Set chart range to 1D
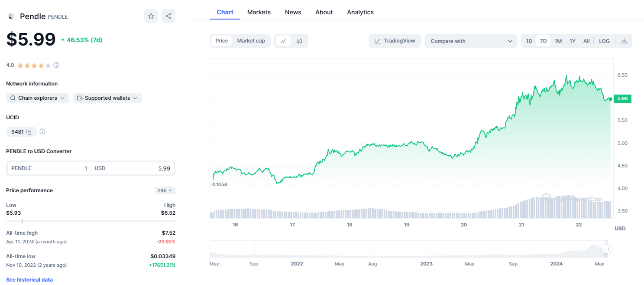This screenshot has height=285, width=644. tap(529, 41)
